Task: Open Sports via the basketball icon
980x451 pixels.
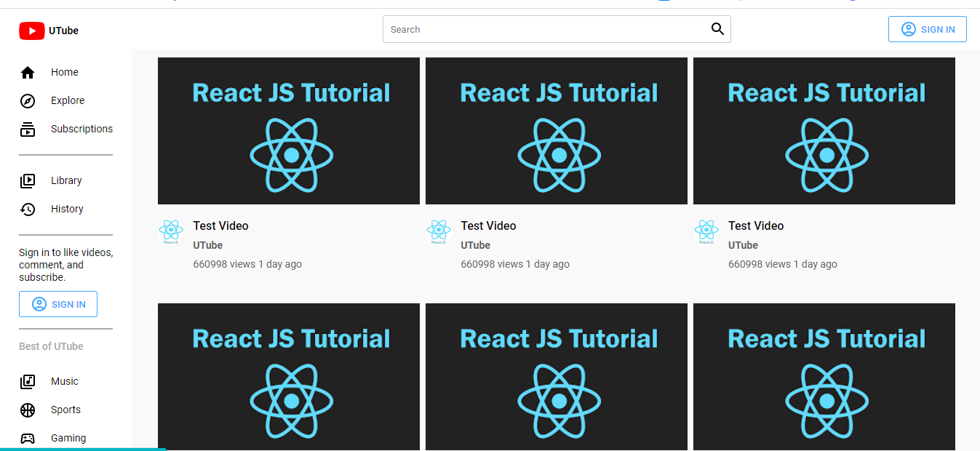Action: (x=28, y=410)
